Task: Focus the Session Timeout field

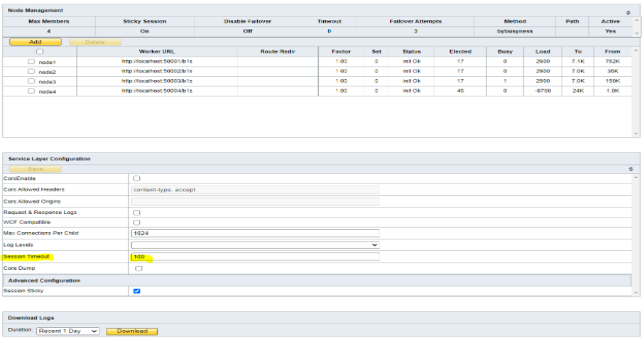Action: coord(255,257)
